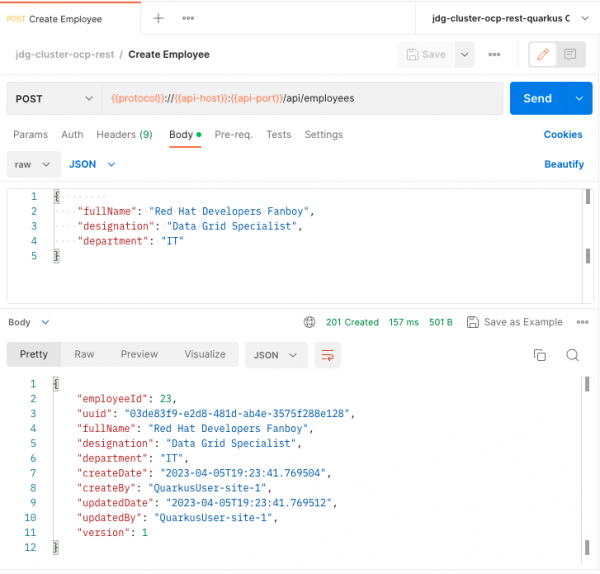Switch to the Headers (9) tab
Viewport: 600px width, 574px height.
pyautogui.click(x=124, y=134)
